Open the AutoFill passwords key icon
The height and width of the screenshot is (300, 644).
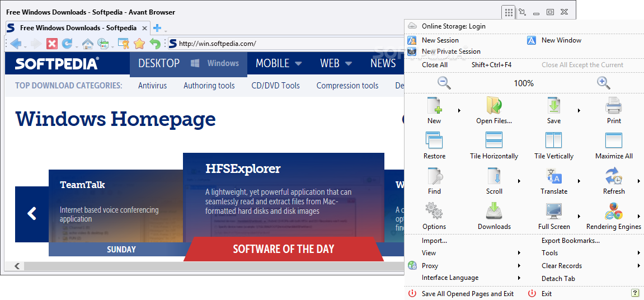point(124,44)
